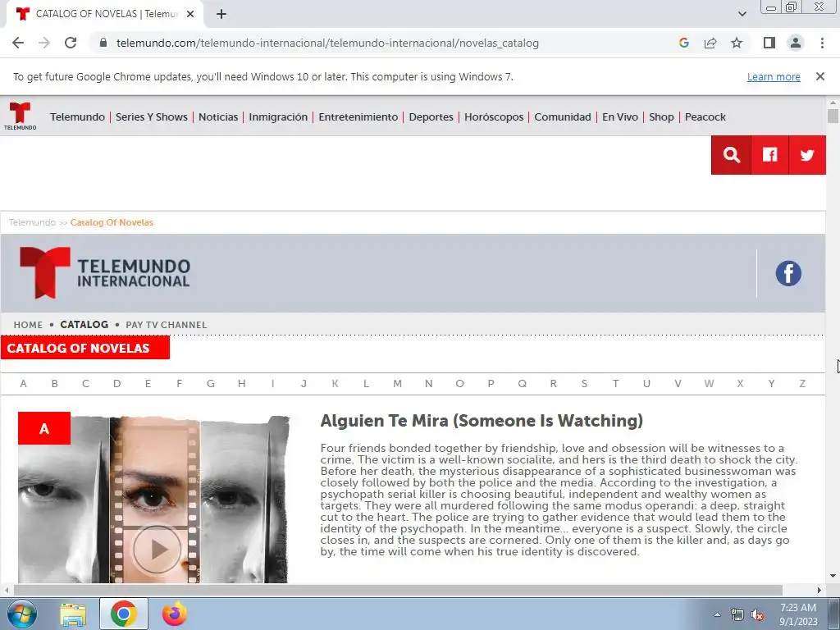Open the blue round Facebook icon
The width and height of the screenshot is (840, 630).
(788, 273)
